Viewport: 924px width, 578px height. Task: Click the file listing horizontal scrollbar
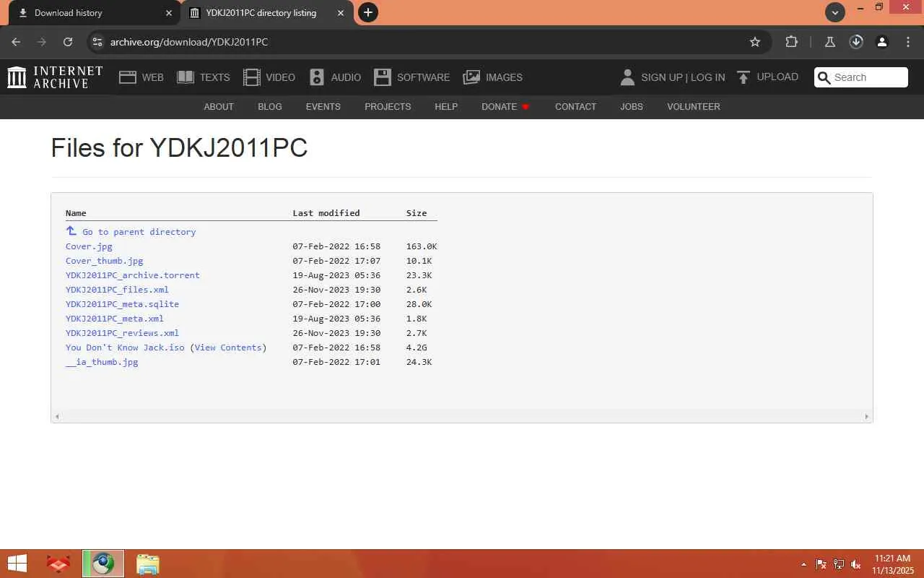[462, 416]
